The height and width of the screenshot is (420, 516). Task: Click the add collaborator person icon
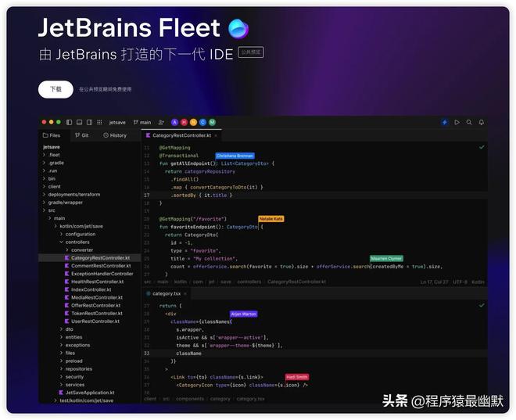(161, 123)
